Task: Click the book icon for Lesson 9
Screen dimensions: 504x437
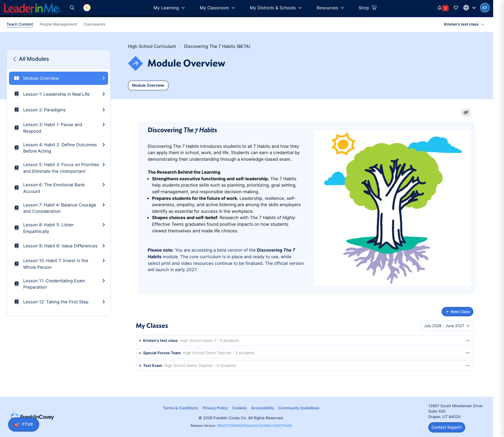Action: tap(17, 246)
